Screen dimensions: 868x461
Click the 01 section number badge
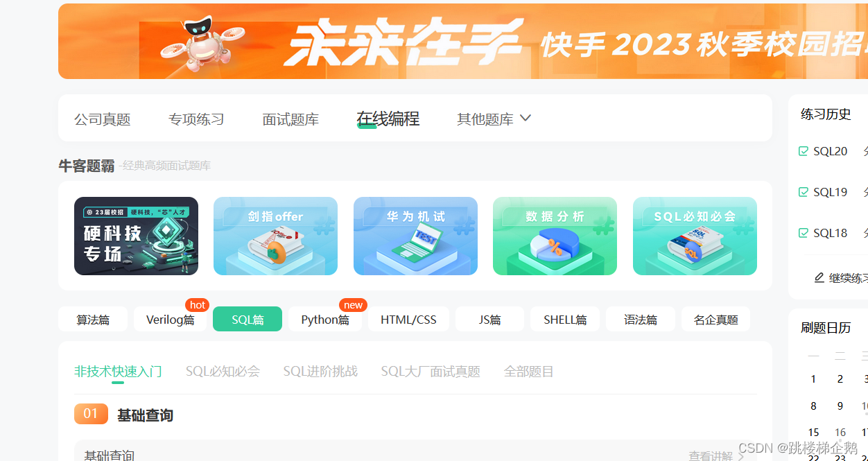[91, 414]
